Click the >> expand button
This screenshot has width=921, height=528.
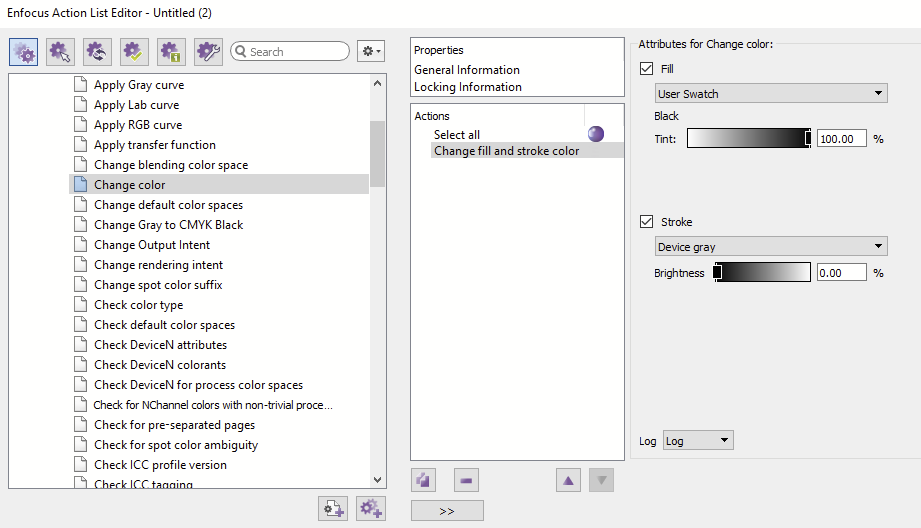pyautogui.click(x=447, y=511)
